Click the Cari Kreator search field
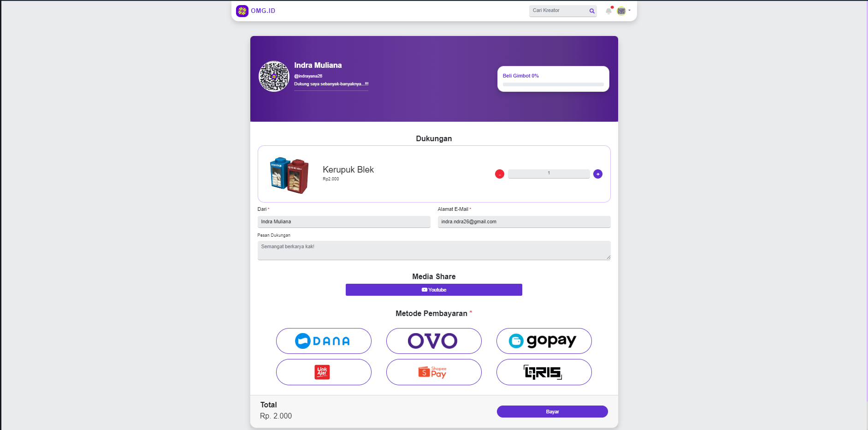Image resolution: width=868 pixels, height=430 pixels. [x=559, y=11]
